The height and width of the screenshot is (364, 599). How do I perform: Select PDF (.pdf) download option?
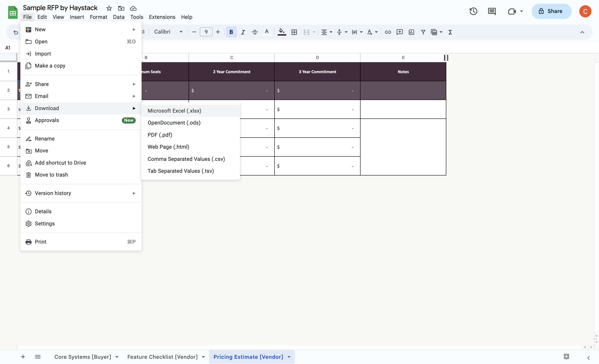point(191,135)
